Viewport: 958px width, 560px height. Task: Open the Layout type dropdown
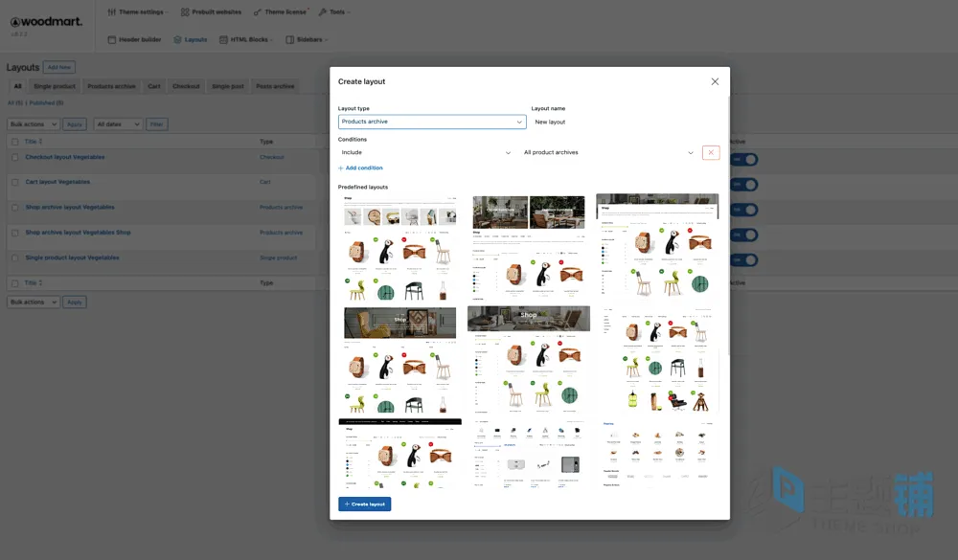[432, 122]
